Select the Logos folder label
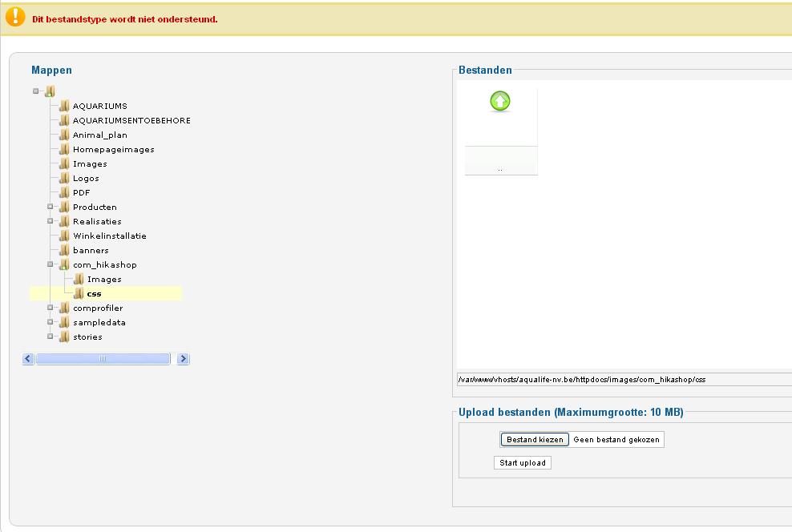Image resolution: width=792 pixels, height=532 pixels. pyautogui.click(x=86, y=179)
